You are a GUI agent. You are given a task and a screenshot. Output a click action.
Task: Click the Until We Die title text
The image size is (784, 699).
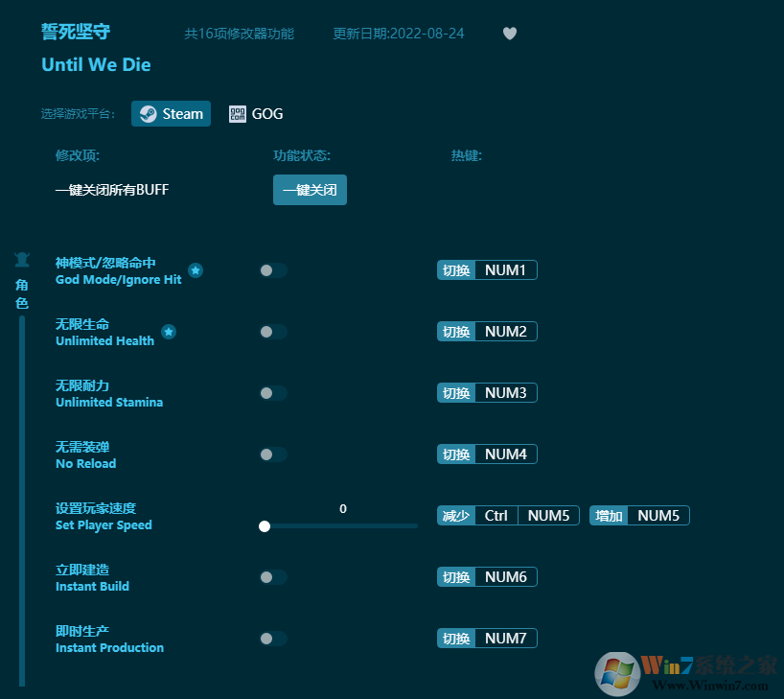click(x=96, y=64)
